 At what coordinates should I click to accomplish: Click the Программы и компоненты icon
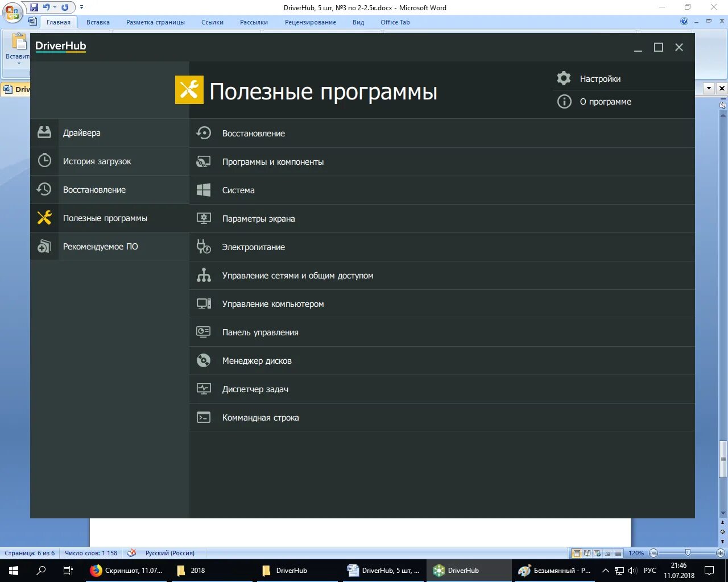click(204, 162)
